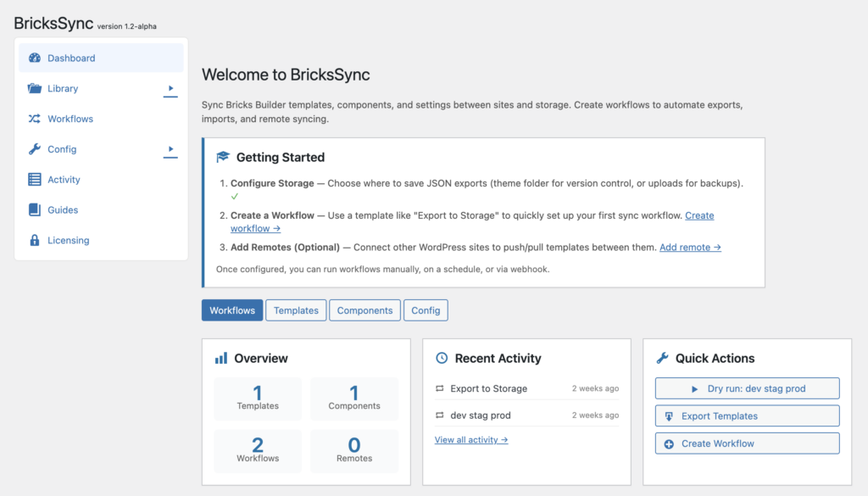Image resolution: width=868 pixels, height=496 pixels.
Task: Expand the Library submenu arrow
Action: coord(170,88)
